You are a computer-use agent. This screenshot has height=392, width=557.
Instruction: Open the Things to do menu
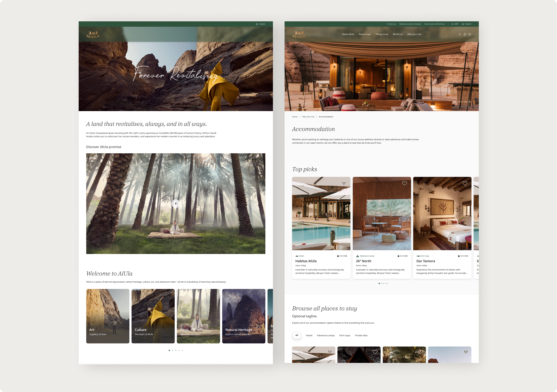click(x=382, y=34)
